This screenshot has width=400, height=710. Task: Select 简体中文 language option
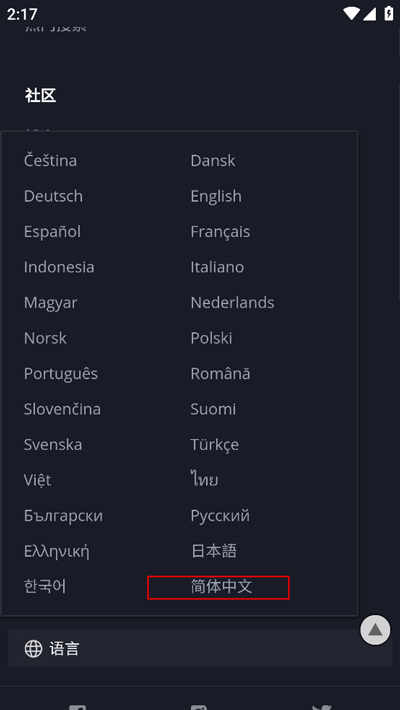(222, 587)
